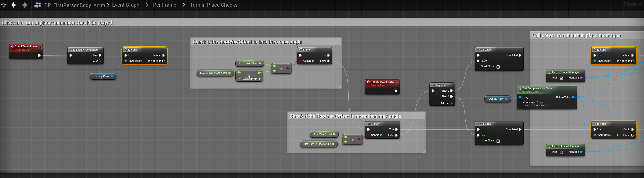The image size is (644, 178).
Task: Uncheck Right on upper Turn in Place Montage
Action: click(561, 78)
